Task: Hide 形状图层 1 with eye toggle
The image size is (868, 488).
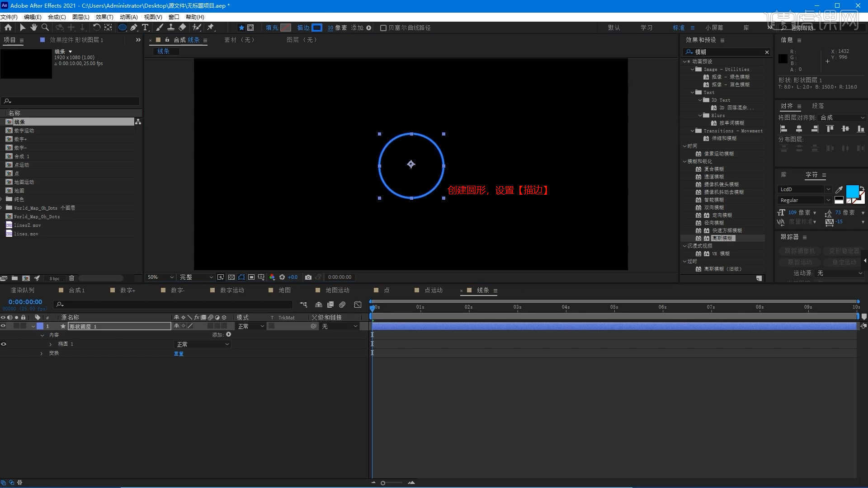Action: (4, 326)
